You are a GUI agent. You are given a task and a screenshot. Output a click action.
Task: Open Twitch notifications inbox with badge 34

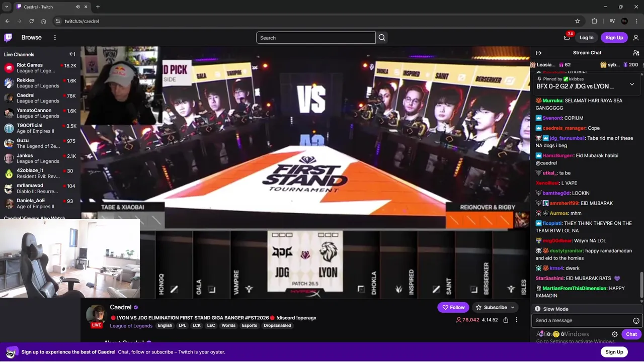pos(567,37)
